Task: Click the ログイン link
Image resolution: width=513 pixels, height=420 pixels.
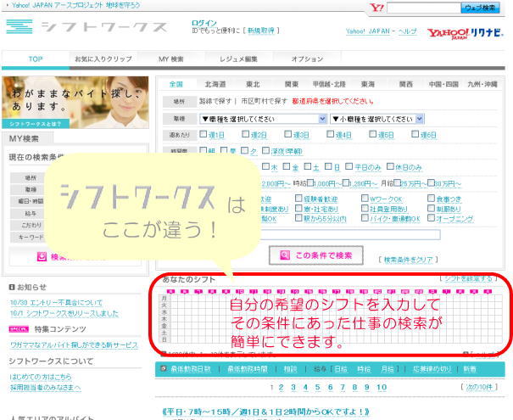Action: pos(204,23)
